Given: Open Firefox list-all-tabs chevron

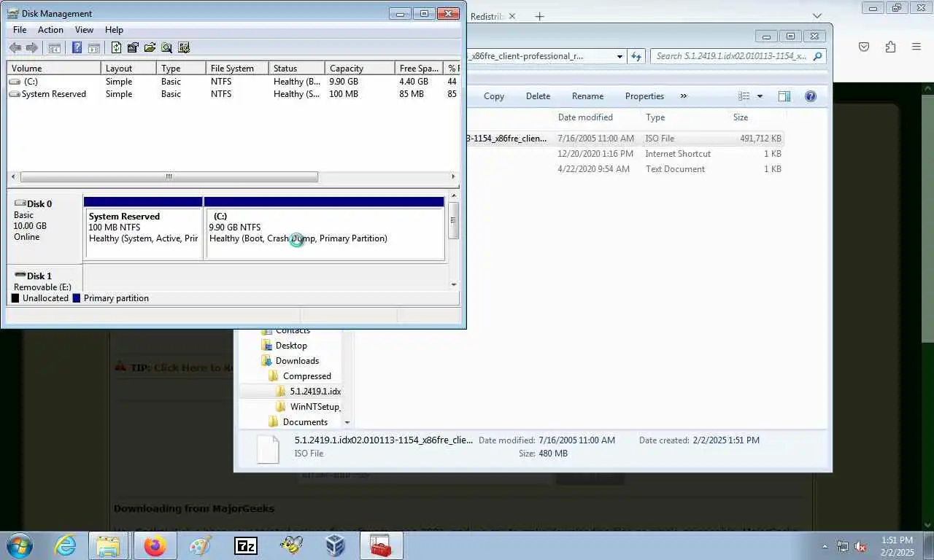Looking at the screenshot, I should [x=817, y=16].
